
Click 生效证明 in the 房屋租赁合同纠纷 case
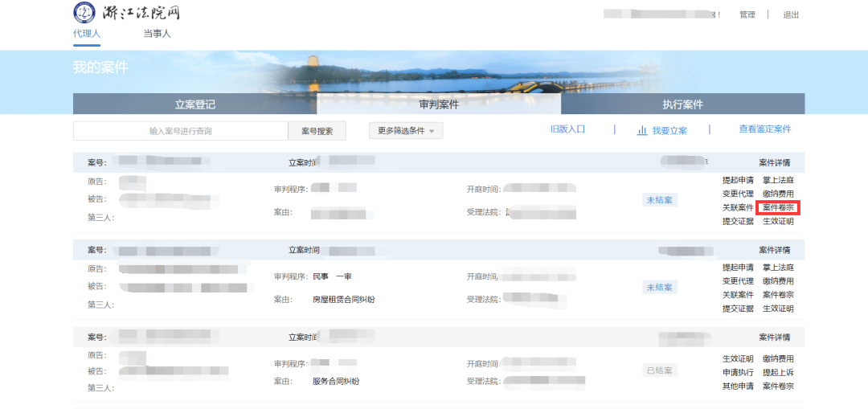[x=778, y=309]
